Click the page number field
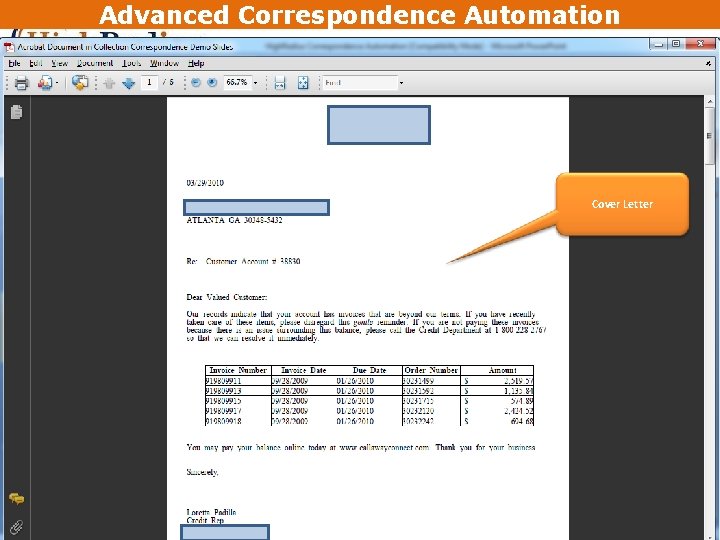Screen dimensions: 720x540 tap(149, 83)
